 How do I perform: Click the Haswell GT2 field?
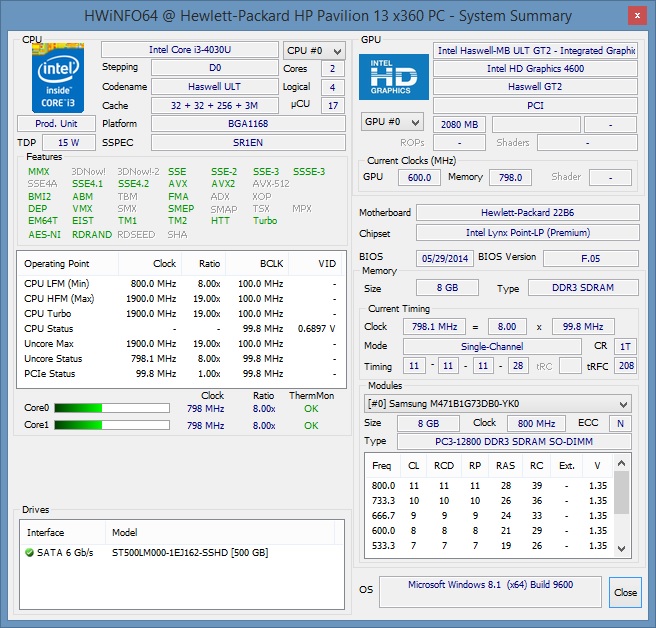pyautogui.click(x=535, y=87)
